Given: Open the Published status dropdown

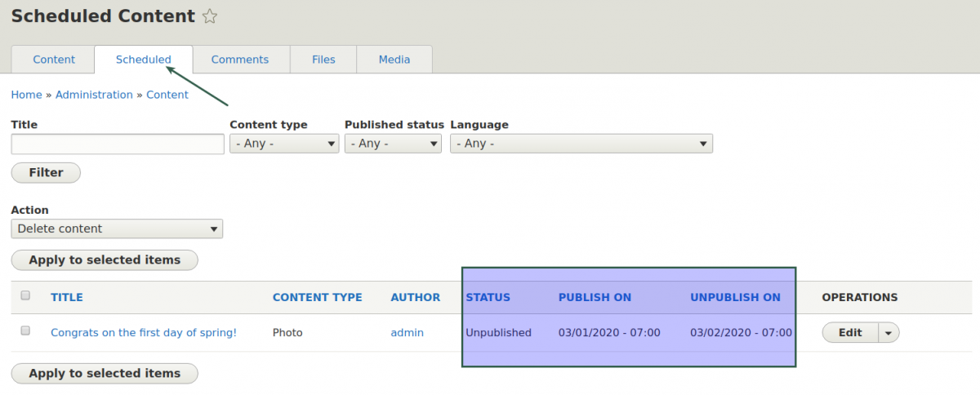Looking at the screenshot, I should pyautogui.click(x=393, y=144).
